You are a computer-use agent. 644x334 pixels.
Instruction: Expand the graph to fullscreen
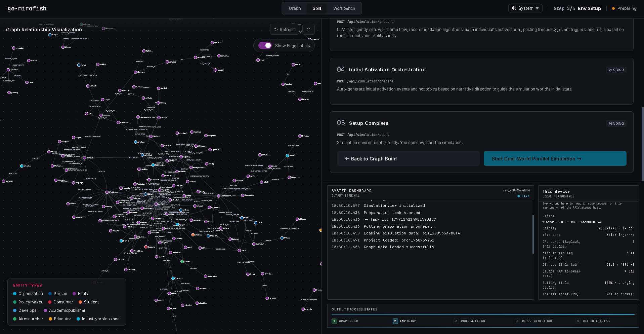click(x=308, y=30)
